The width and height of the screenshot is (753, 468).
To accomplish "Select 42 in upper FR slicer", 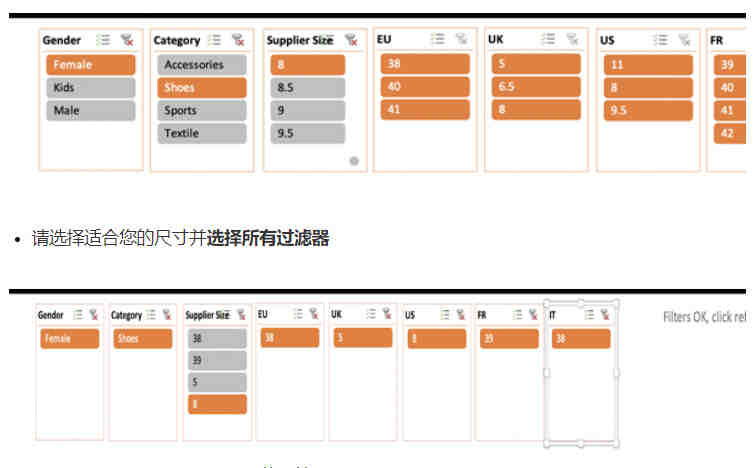I will tap(730, 133).
